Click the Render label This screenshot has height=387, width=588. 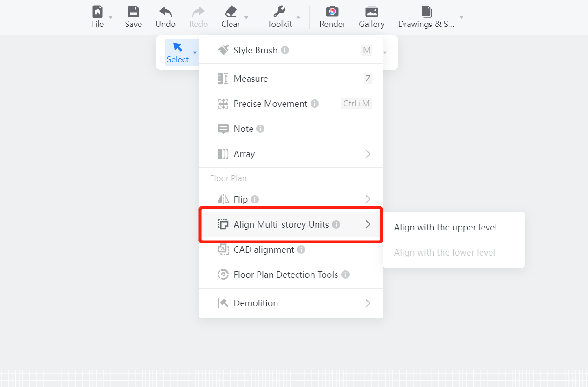point(332,24)
